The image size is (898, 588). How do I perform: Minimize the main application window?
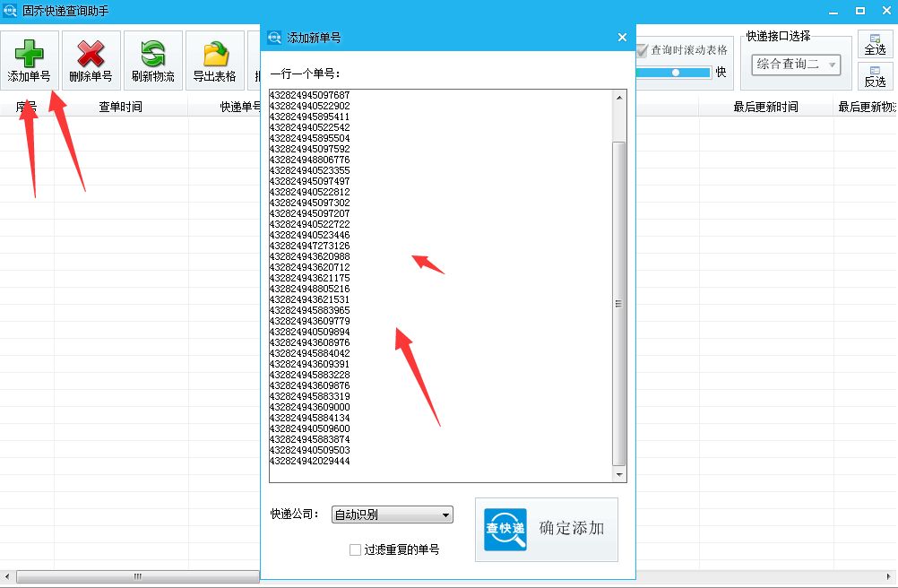833,11
